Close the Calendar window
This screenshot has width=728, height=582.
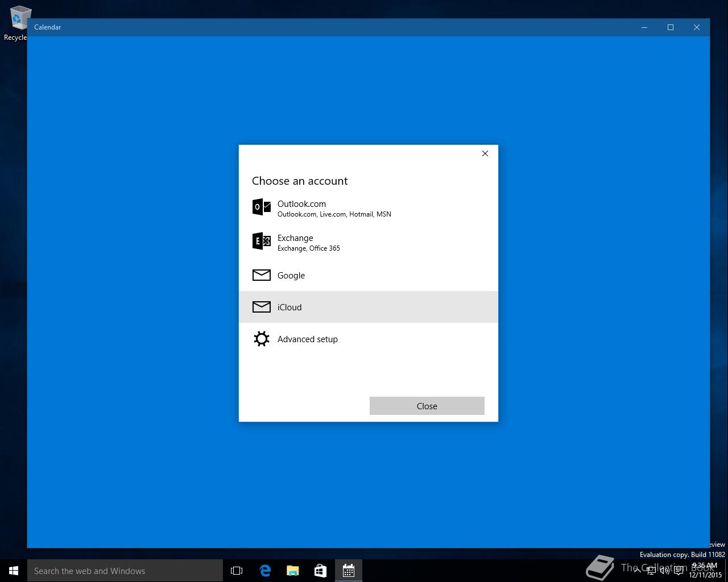697,27
